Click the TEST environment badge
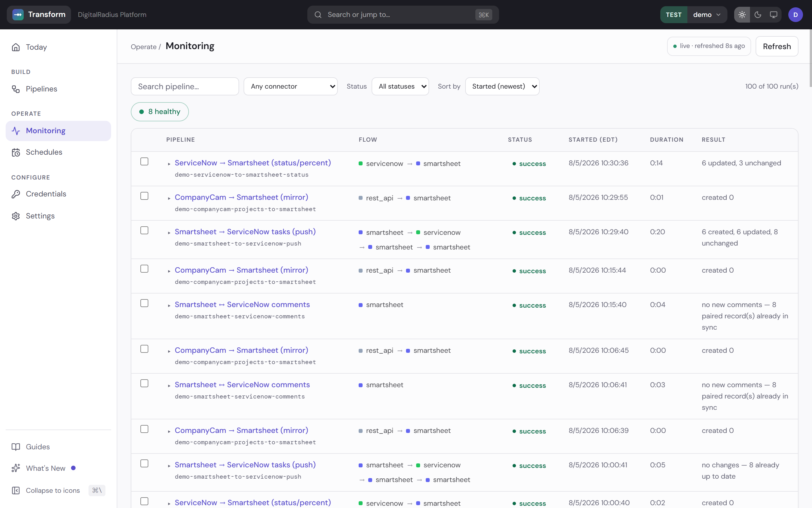Image resolution: width=812 pixels, height=508 pixels. tap(674, 14)
